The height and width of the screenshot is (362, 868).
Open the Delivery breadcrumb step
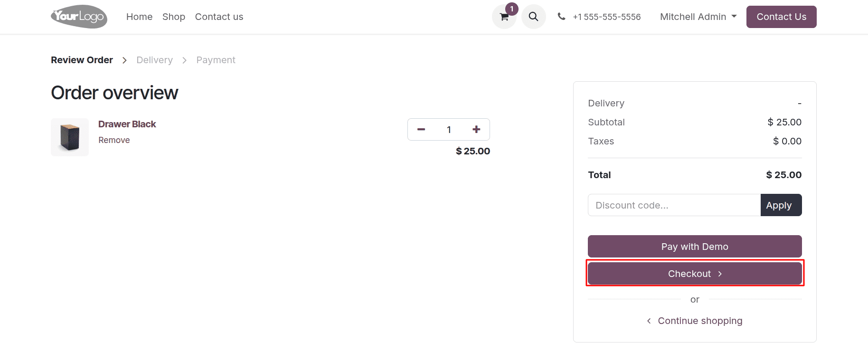click(154, 60)
